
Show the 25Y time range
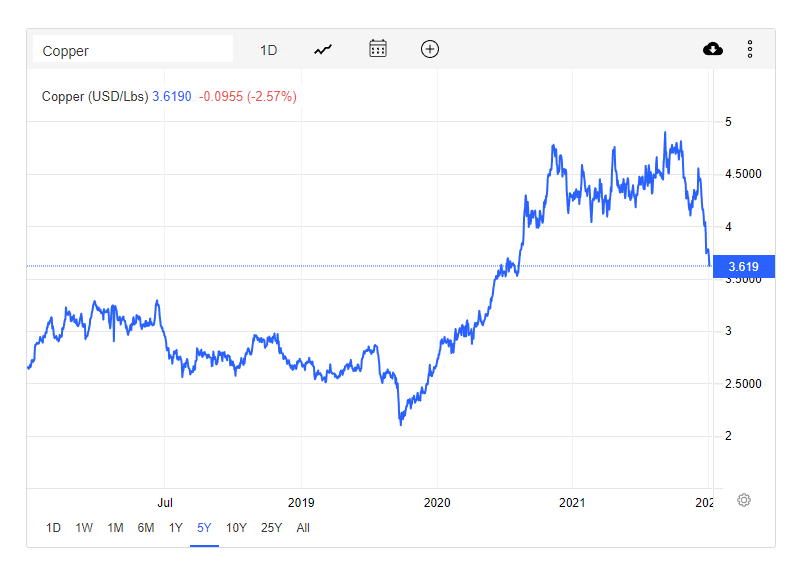(x=271, y=528)
